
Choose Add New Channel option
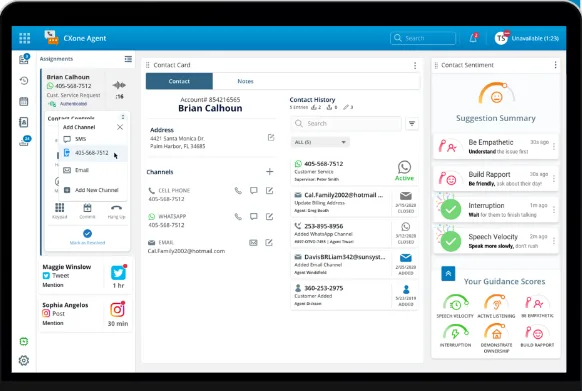click(x=93, y=190)
